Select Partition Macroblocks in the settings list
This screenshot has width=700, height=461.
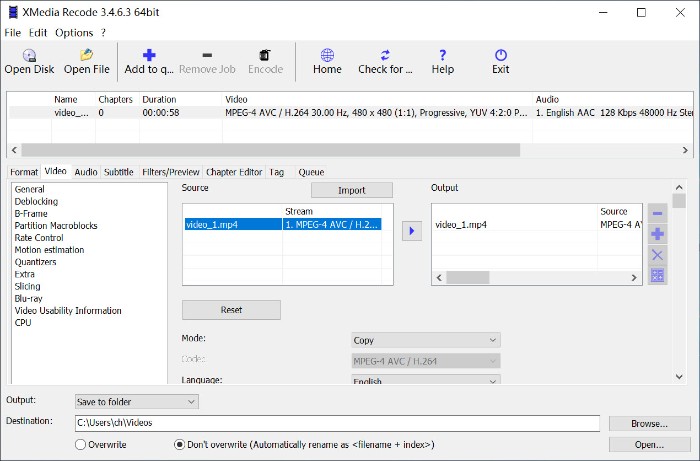[56, 225]
